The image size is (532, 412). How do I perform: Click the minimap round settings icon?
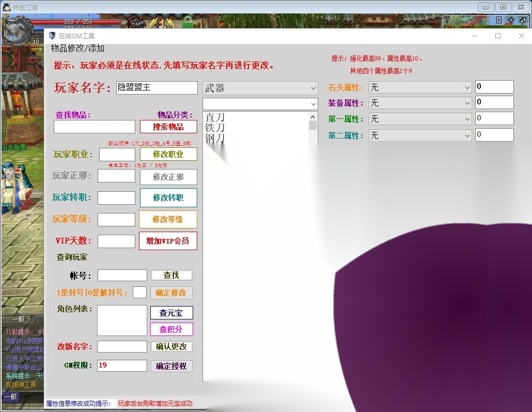point(511,20)
